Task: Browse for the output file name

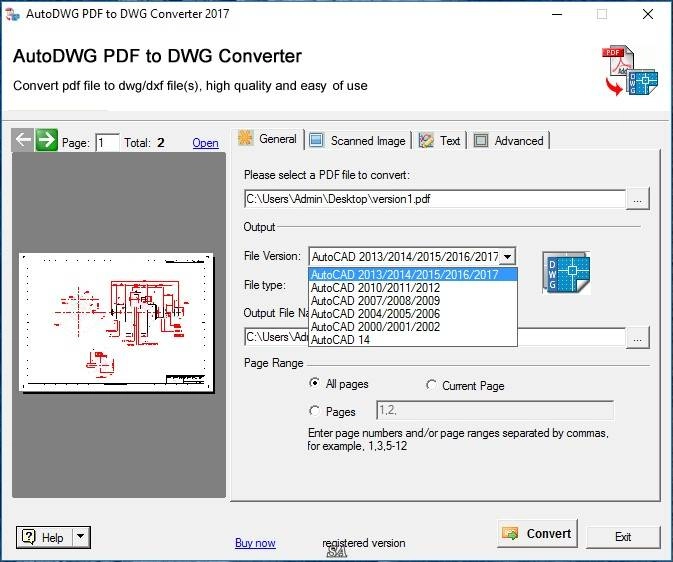Action: (x=637, y=339)
